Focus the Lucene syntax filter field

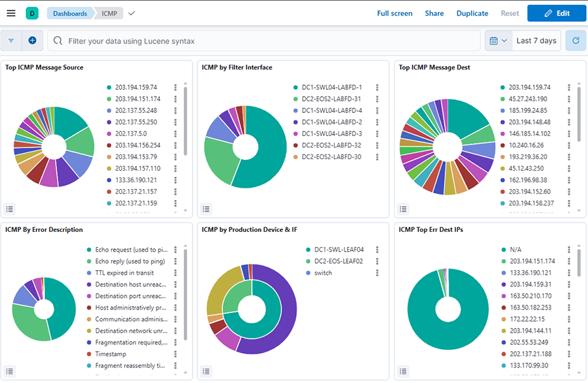click(x=265, y=41)
